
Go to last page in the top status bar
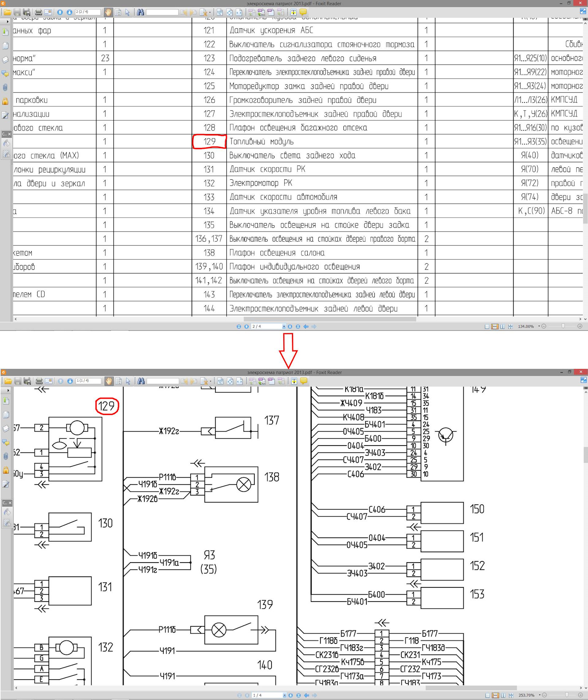click(298, 327)
